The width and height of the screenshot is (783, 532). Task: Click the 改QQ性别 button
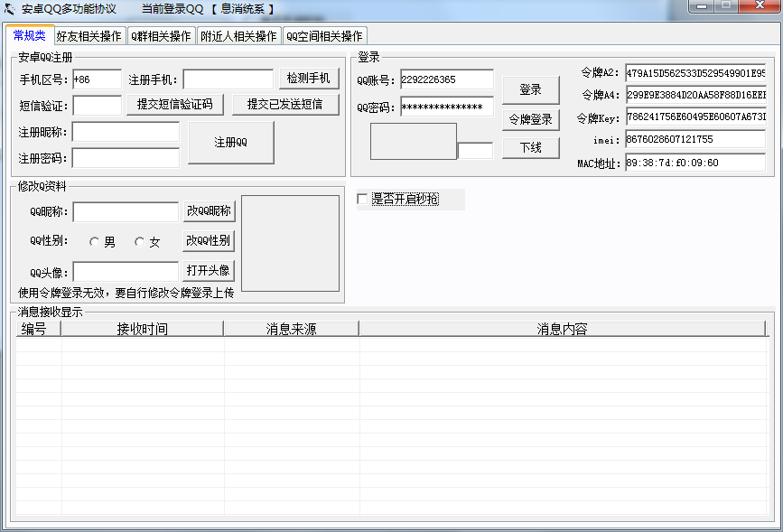pyautogui.click(x=209, y=241)
